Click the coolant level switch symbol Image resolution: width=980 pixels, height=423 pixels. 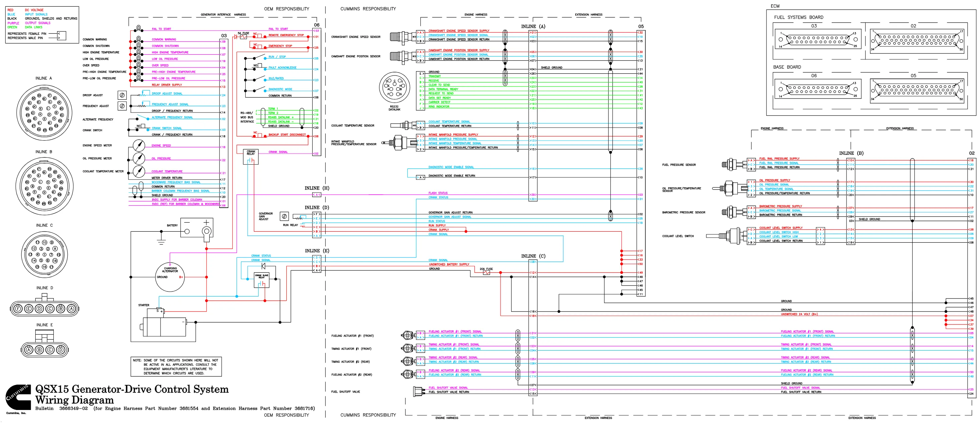coord(726,236)
